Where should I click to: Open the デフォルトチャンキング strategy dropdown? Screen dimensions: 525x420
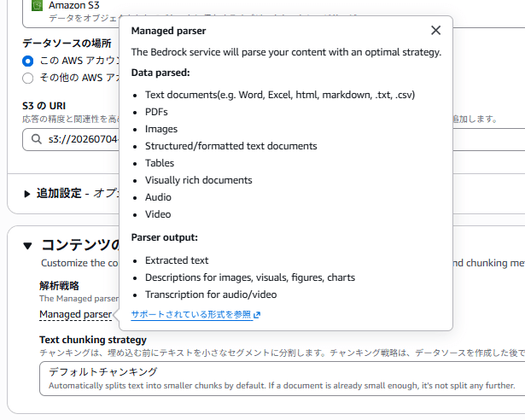[282, 378]
